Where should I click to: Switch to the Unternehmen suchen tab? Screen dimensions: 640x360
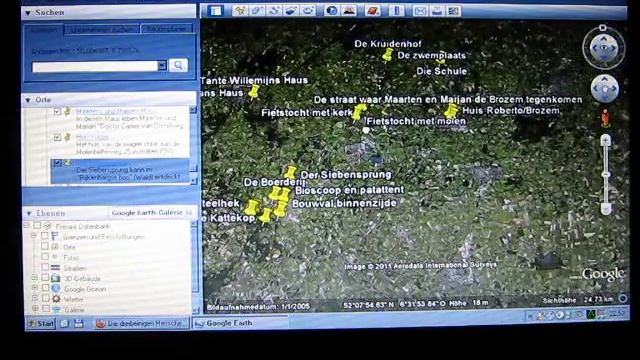point(102,29)
